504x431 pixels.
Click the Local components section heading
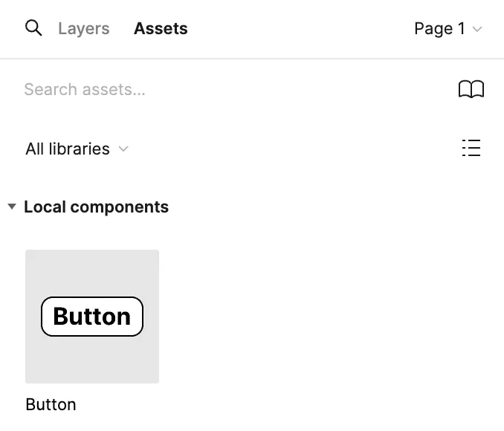click(x=96, y=207)
